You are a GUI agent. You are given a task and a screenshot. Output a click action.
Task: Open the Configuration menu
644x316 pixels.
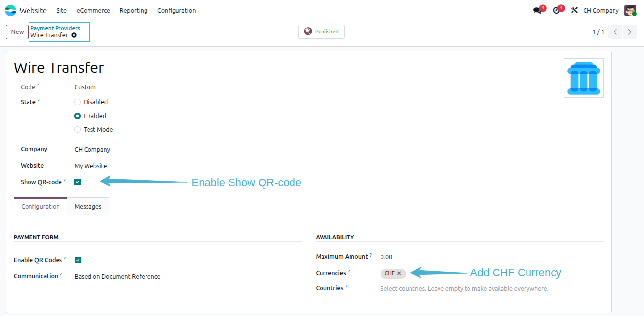(176, 10)
